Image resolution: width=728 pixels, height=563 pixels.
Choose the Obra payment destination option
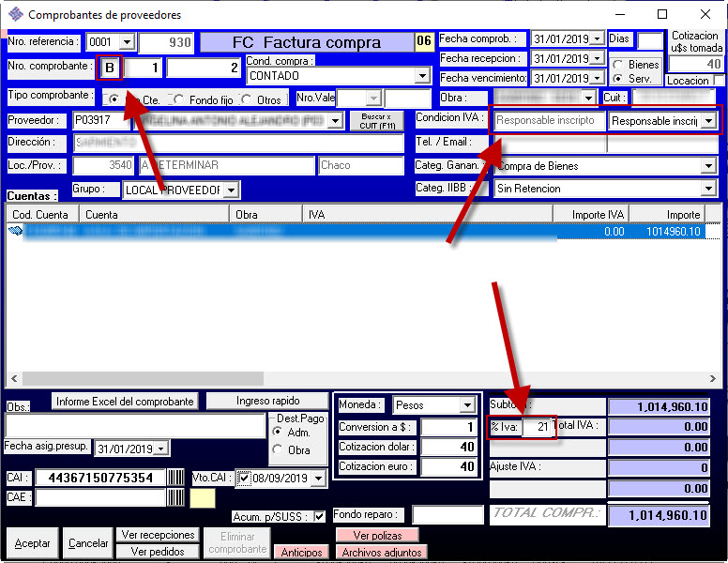(278, 449)
